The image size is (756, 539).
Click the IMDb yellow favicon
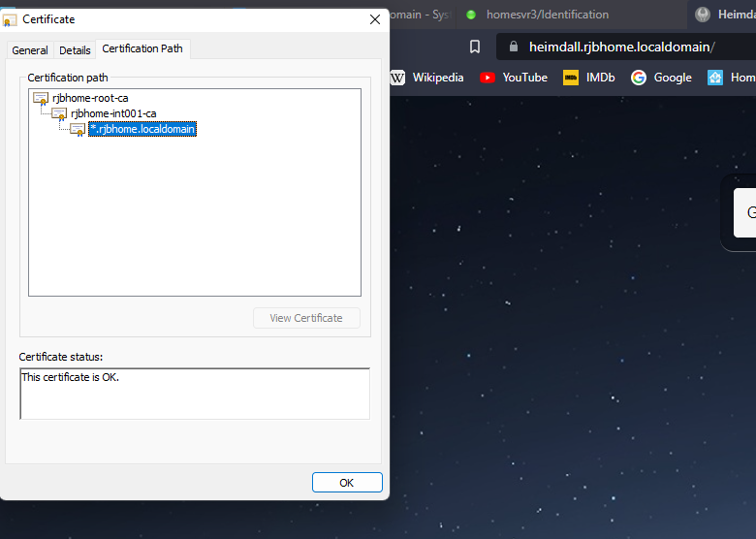(x=571, y=78)
